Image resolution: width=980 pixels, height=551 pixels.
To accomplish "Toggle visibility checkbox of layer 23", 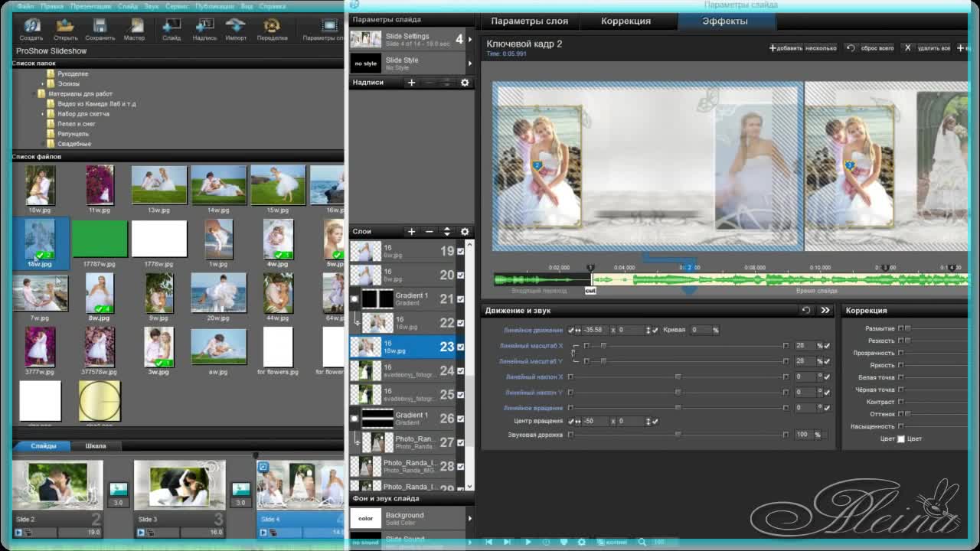I will point(460,347).
